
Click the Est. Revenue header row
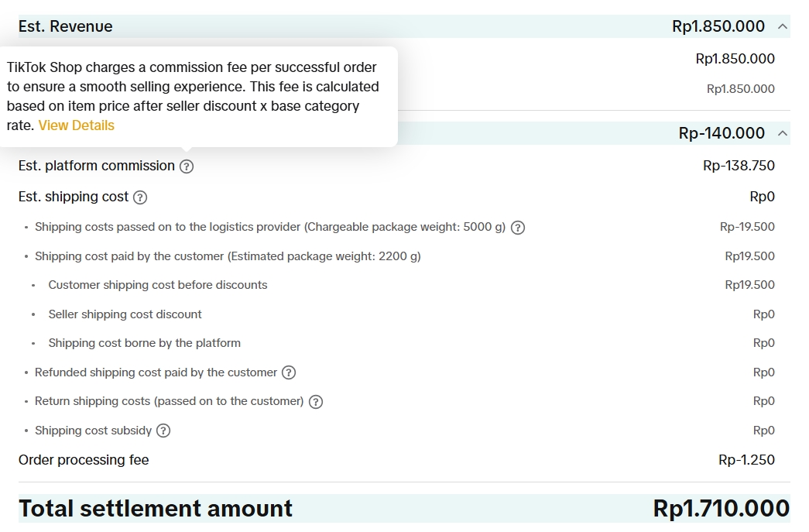(404, 26)
